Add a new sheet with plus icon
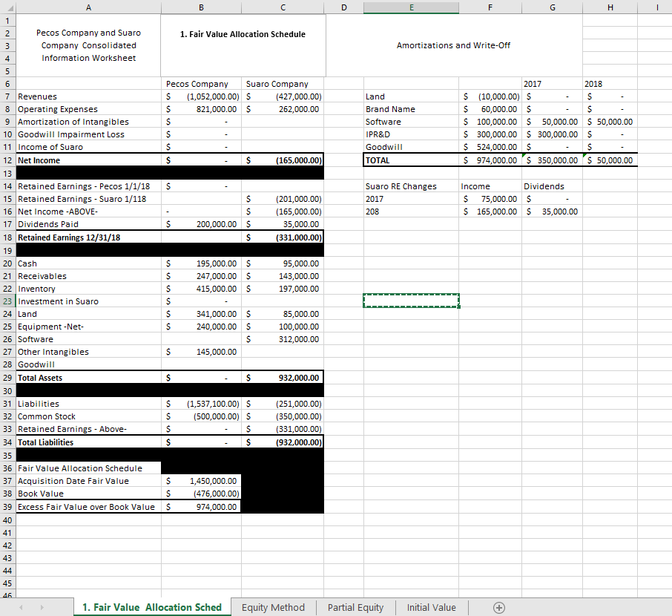 pyautogui.click(x=499, y=607)
